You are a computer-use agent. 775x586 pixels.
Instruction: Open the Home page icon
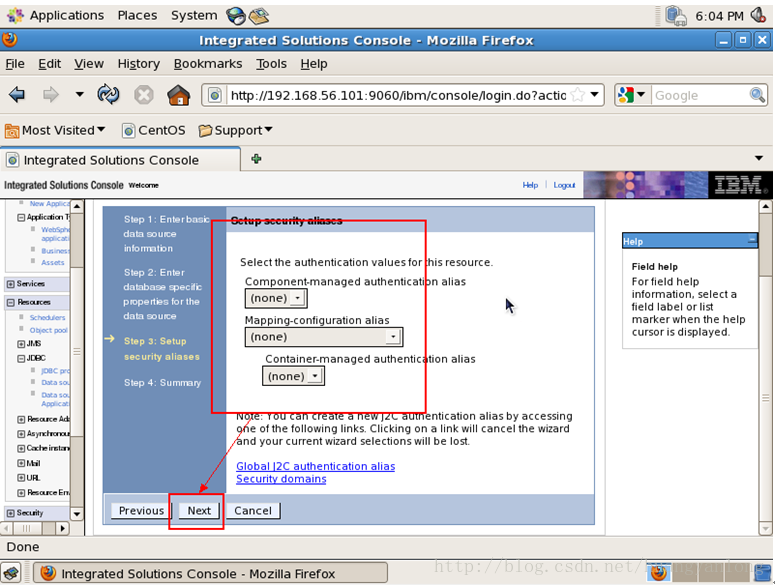(178, 94)
